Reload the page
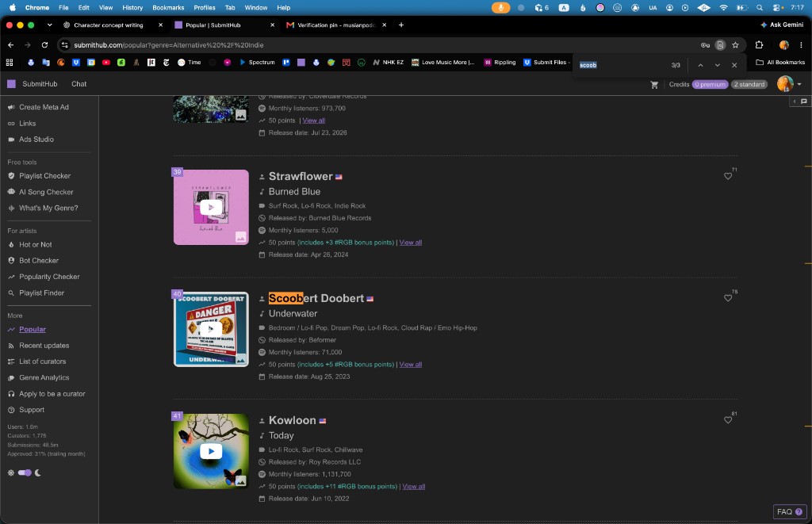Screen dimensions: 812x524 (x=44, y=45)
